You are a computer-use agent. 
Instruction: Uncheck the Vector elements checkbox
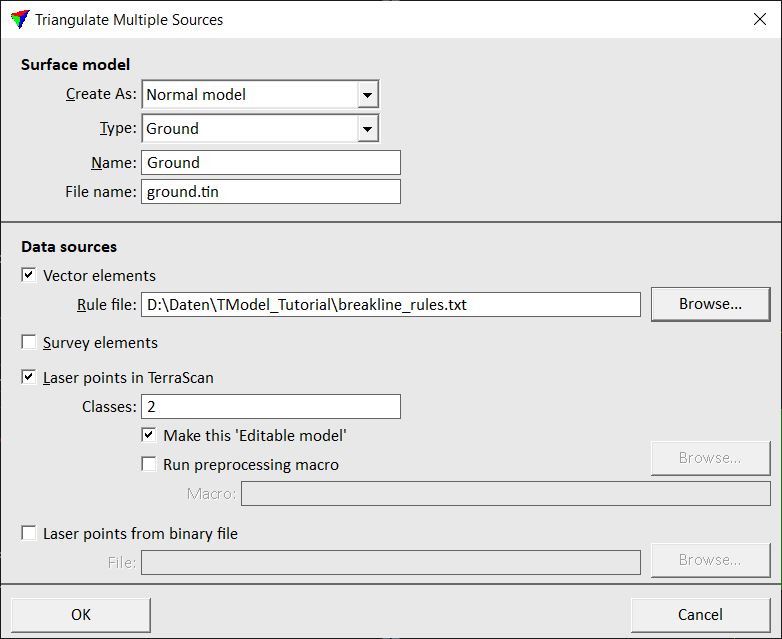(29, 275)
